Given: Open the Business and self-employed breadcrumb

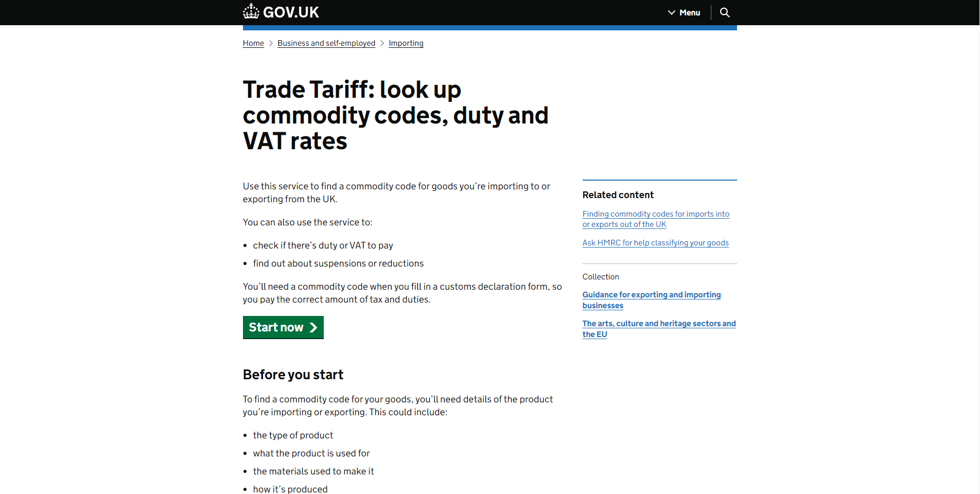Looking at the screenshot, I should (x=326, y=43).
